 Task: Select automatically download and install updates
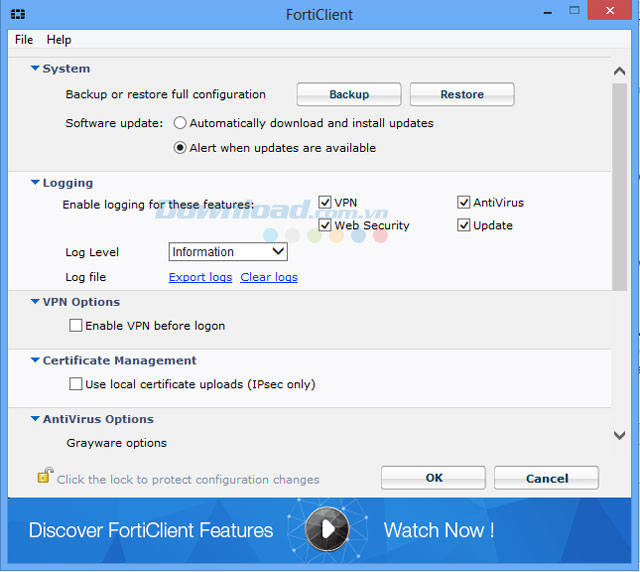pyautogui.click(x=180, y=123)
